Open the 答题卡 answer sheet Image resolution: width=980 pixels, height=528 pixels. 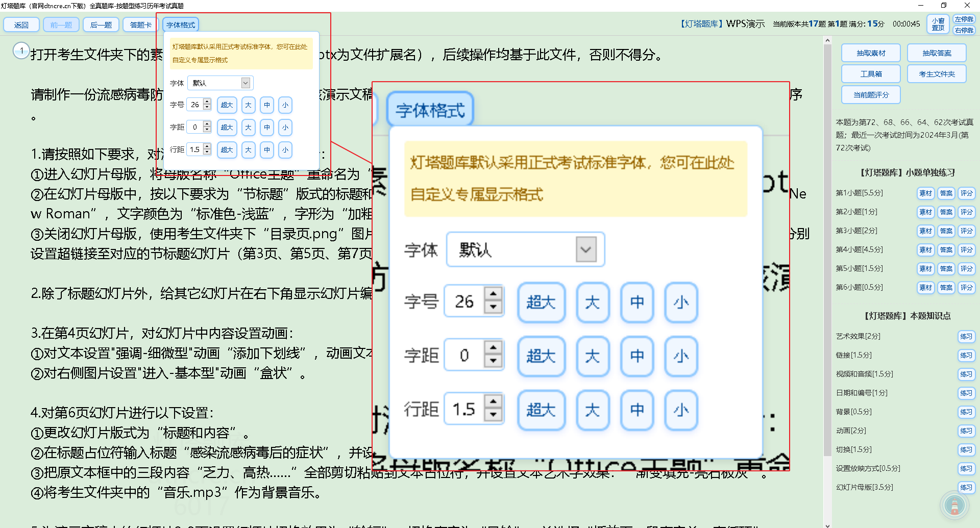pos(141,24)
